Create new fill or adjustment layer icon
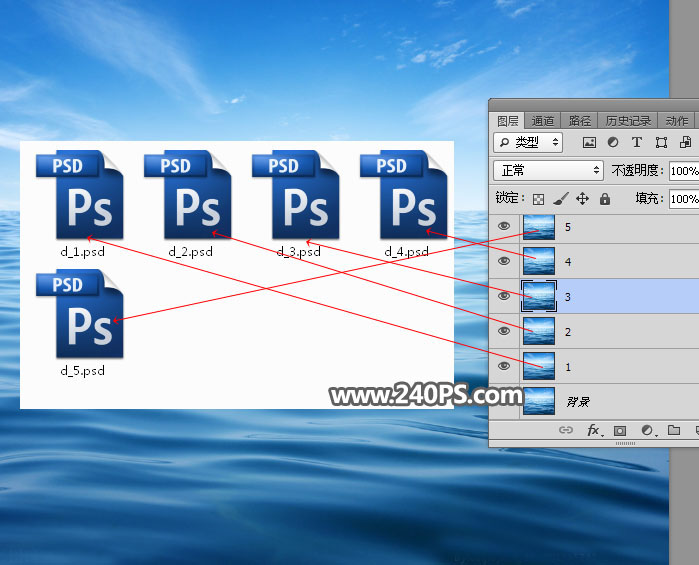Image resolution: width=699 pixels, height=565 pixels. click(648, 430)
